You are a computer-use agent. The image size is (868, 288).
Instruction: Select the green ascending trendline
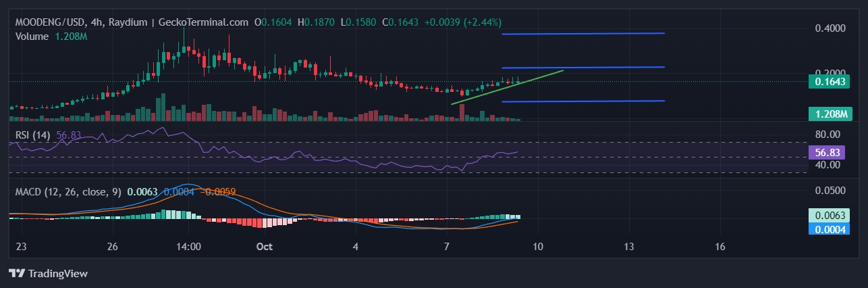coord(506,87)
